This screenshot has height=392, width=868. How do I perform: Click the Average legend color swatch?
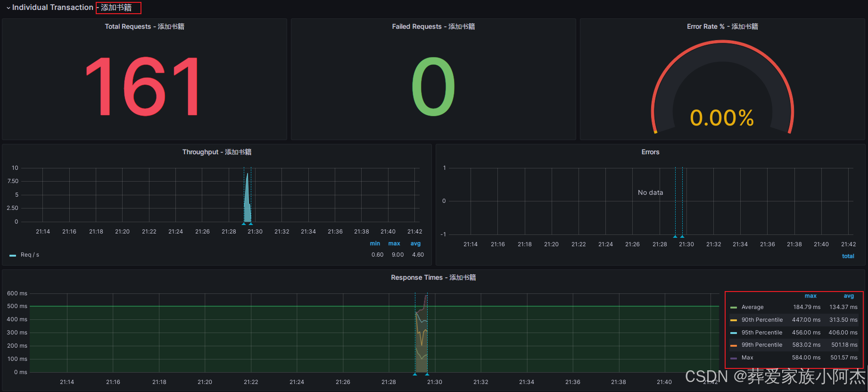(x=734, y=308)
